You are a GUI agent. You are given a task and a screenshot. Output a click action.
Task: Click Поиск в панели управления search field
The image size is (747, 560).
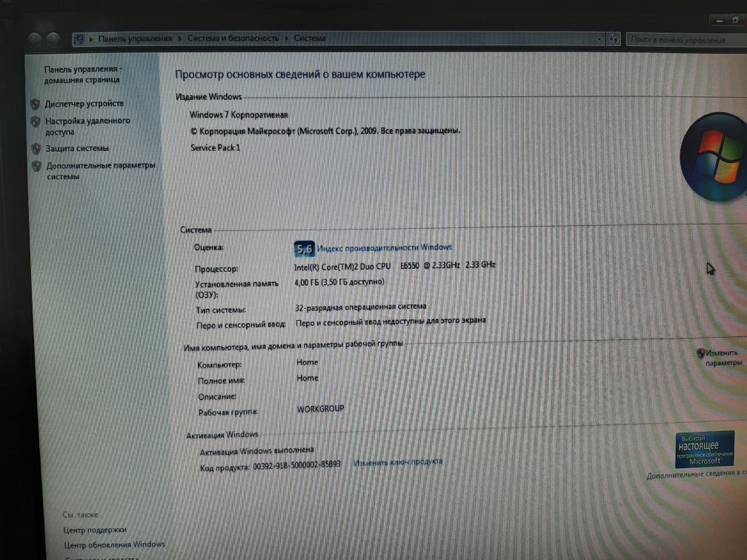click(686, 40)
